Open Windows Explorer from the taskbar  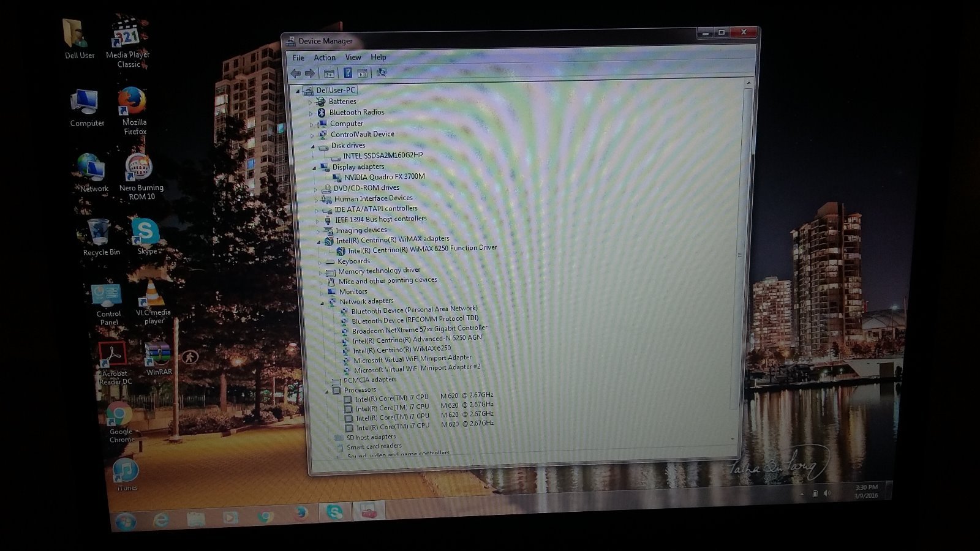(196, 519)
